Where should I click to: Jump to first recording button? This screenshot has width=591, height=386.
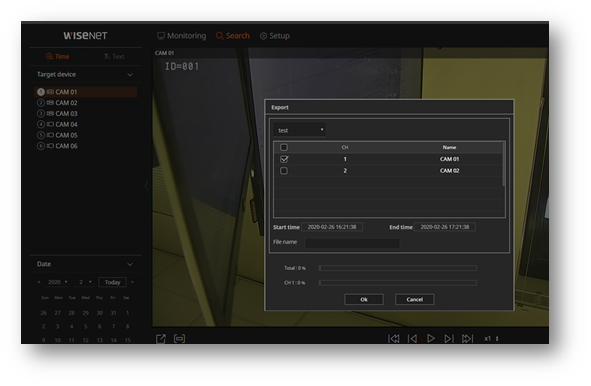point(394,339)
